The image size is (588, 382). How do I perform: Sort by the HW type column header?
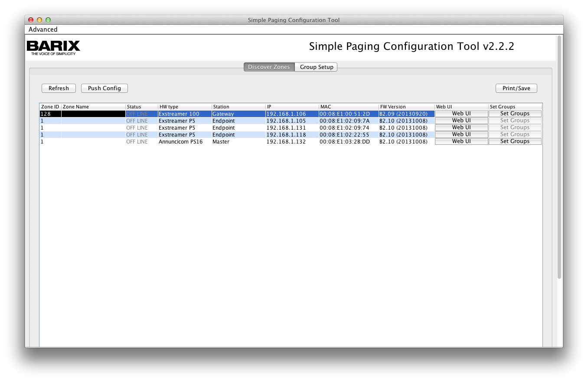point(184,107)
